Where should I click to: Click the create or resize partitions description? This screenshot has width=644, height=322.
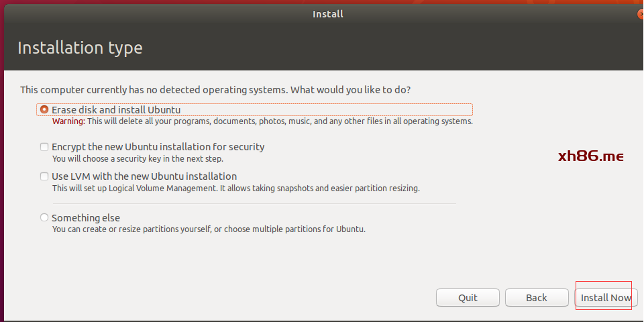click(209, 229)
